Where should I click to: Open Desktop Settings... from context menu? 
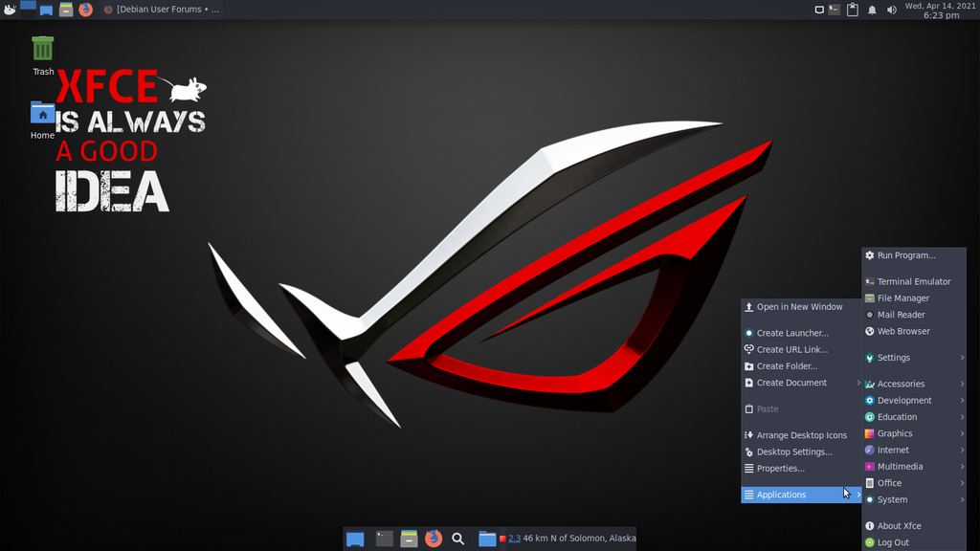coord(801,452)
